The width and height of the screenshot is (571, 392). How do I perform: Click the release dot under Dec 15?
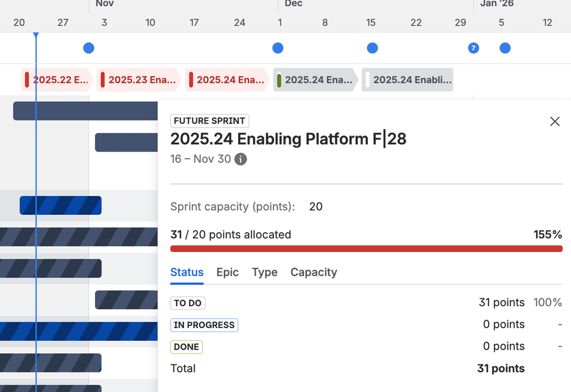coord(372,48)
